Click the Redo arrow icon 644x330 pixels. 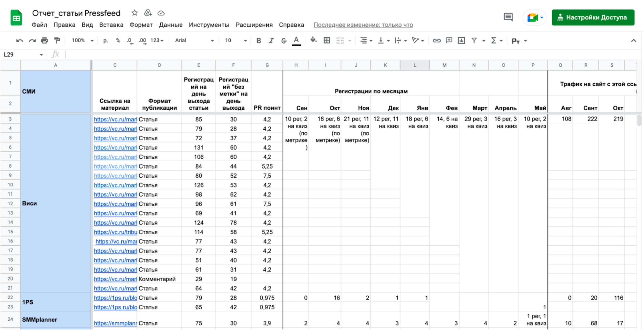pos(32,41)
